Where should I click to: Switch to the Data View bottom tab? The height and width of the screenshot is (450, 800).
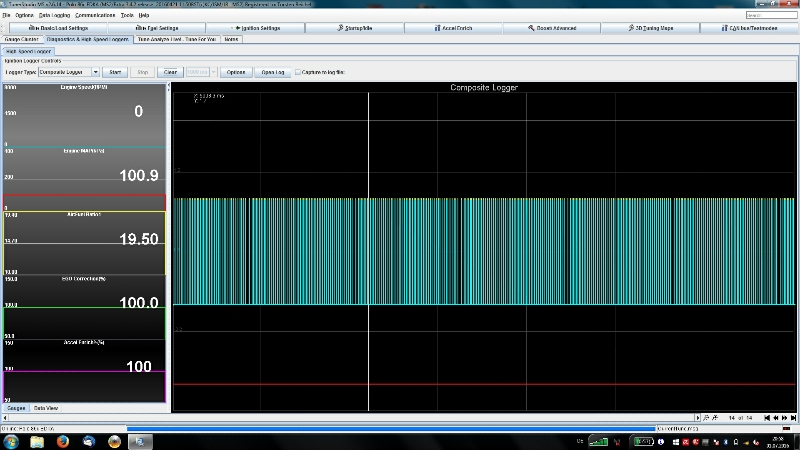46,408
